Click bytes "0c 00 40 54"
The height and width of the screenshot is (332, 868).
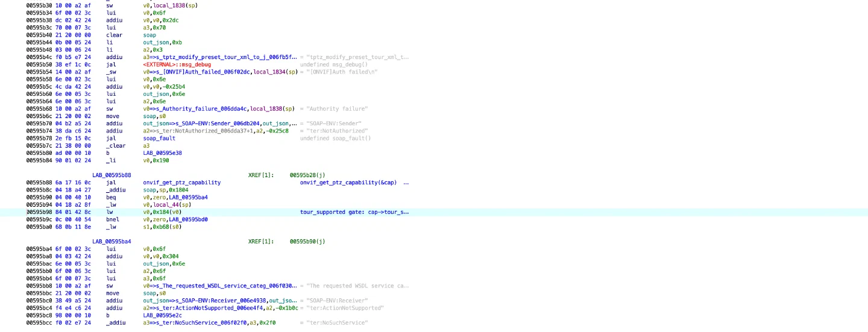click(73, 219)
